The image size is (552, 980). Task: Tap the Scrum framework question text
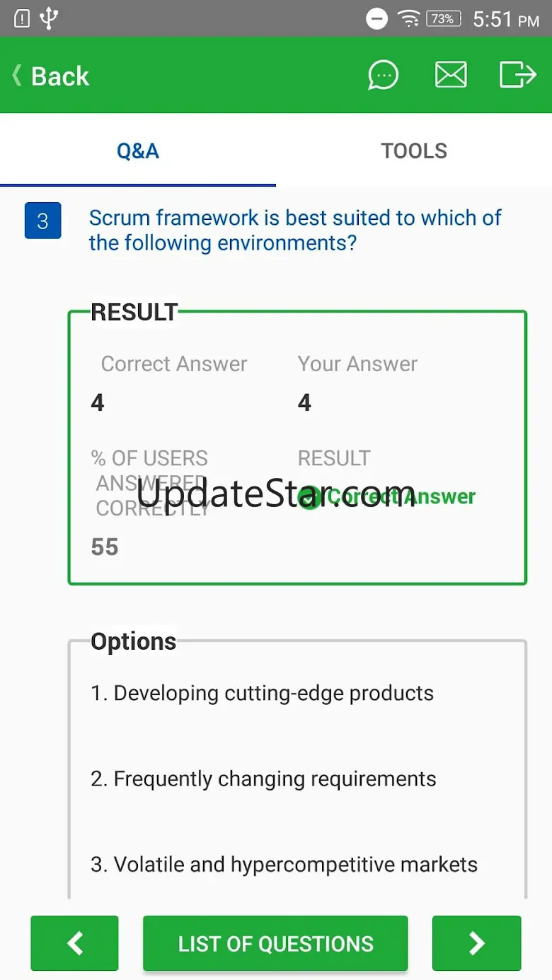point(295,231)
